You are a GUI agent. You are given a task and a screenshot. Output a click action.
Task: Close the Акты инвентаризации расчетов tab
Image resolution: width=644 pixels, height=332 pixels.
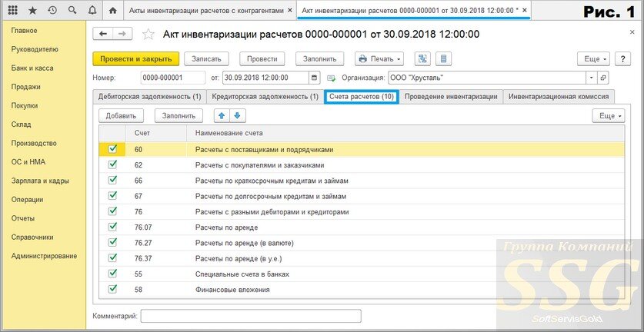(291, 11)
